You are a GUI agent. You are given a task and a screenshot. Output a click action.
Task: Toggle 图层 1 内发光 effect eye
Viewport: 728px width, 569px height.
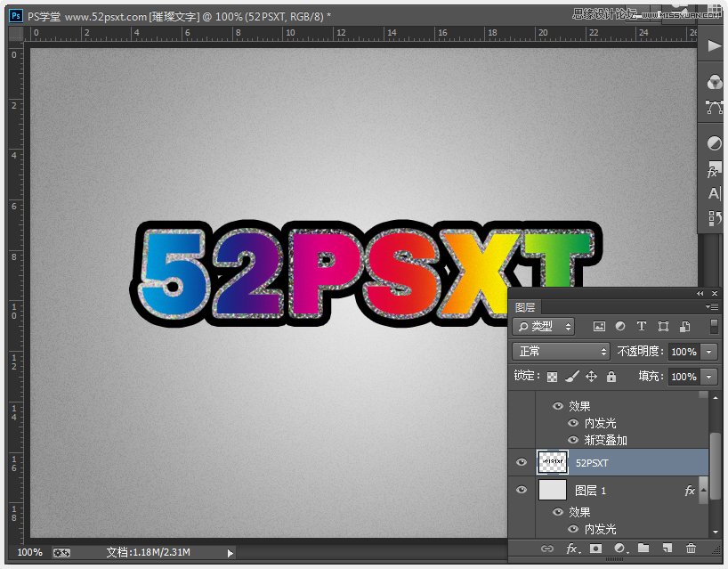pyautogui.click(x=573, y=529)
